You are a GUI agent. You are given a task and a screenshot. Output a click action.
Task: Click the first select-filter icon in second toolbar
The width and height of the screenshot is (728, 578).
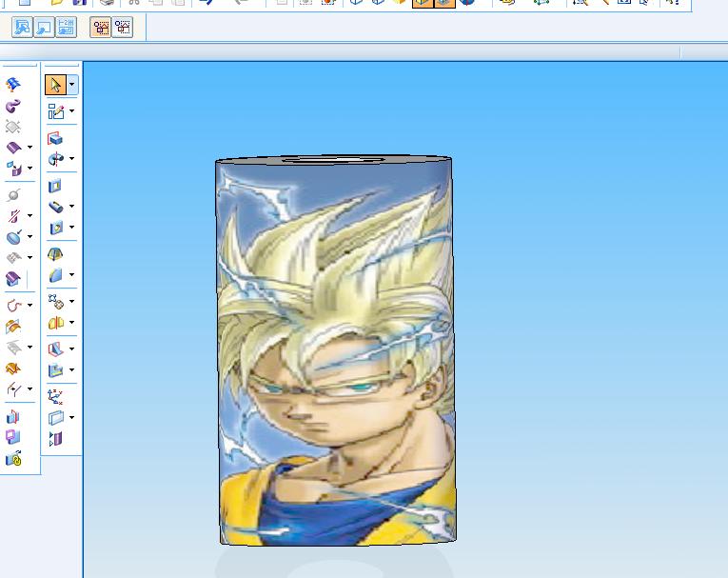pyautogui.click(x=22, y=28)
